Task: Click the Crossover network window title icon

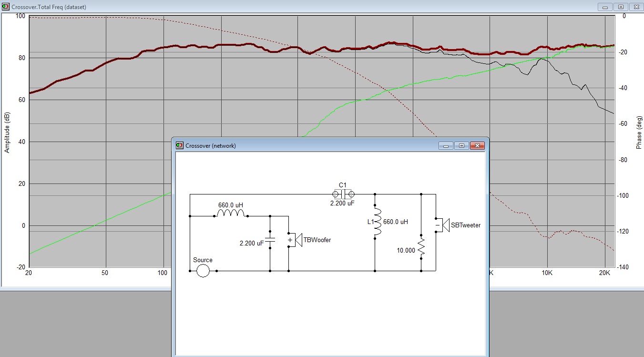Action: pos(179,145)
